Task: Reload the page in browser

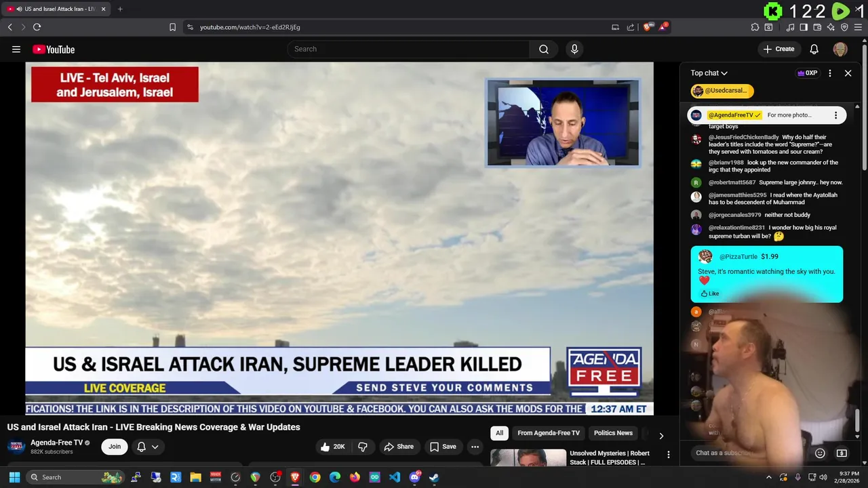Action: point(37,27)
